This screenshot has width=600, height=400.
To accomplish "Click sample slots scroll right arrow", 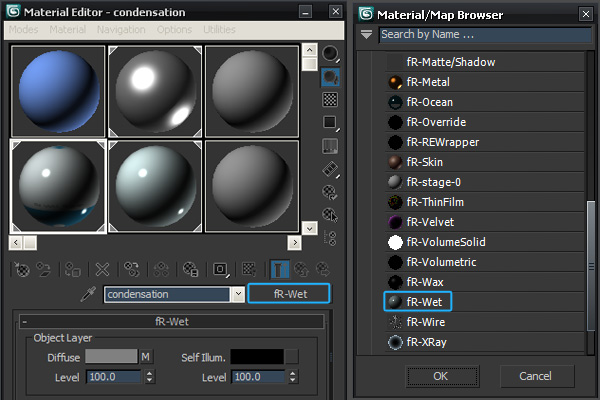I will 295,242.
